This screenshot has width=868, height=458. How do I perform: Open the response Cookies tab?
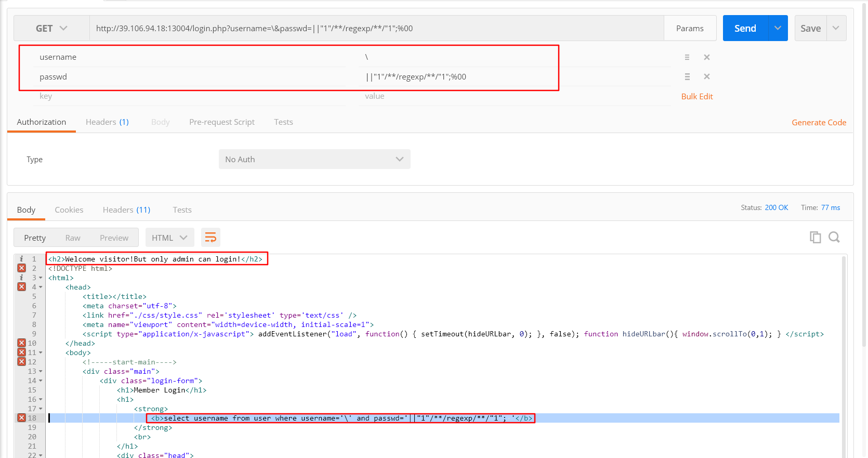[x=69, y=210]
